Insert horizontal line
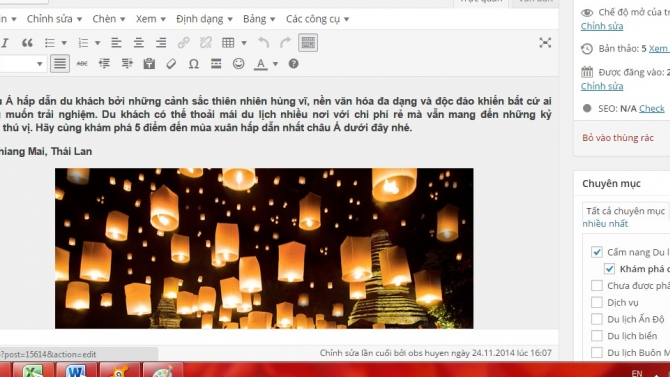670x377 pixels. [x=216, y=64]
